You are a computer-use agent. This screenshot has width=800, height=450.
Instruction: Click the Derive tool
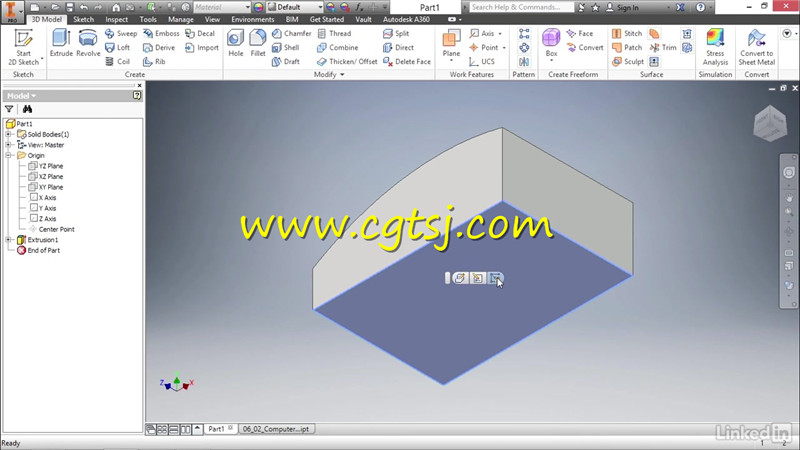159,47
